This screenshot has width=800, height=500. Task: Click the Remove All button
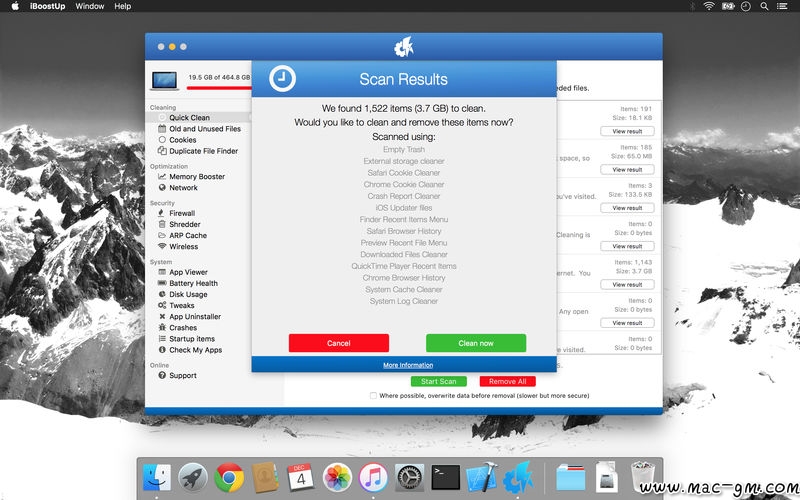pyautogui.click(x=508, y=381)
